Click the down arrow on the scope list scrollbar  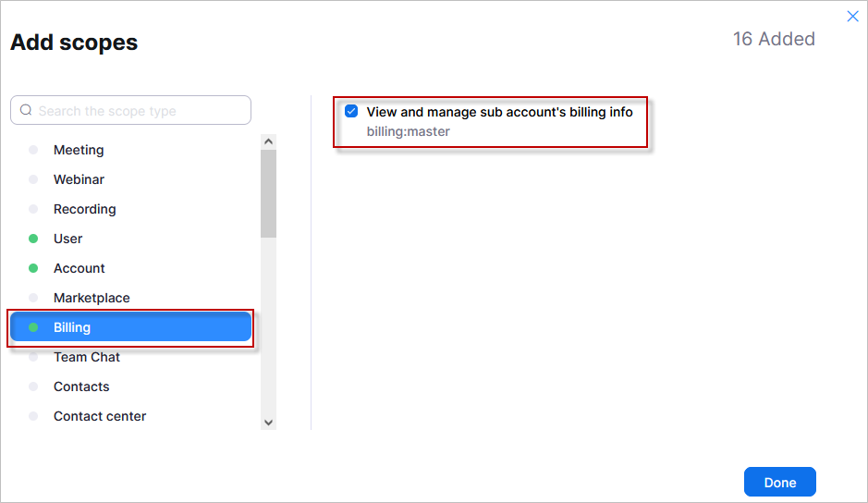tap(268, 423)
